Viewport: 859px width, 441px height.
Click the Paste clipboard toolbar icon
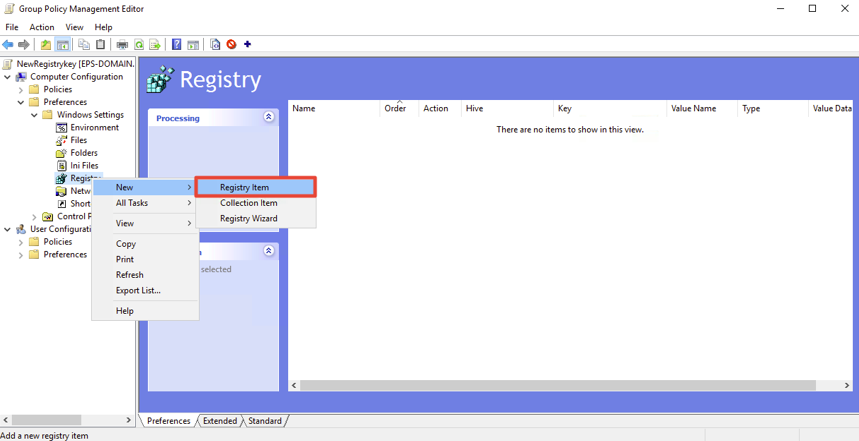(x=100, y=44)
